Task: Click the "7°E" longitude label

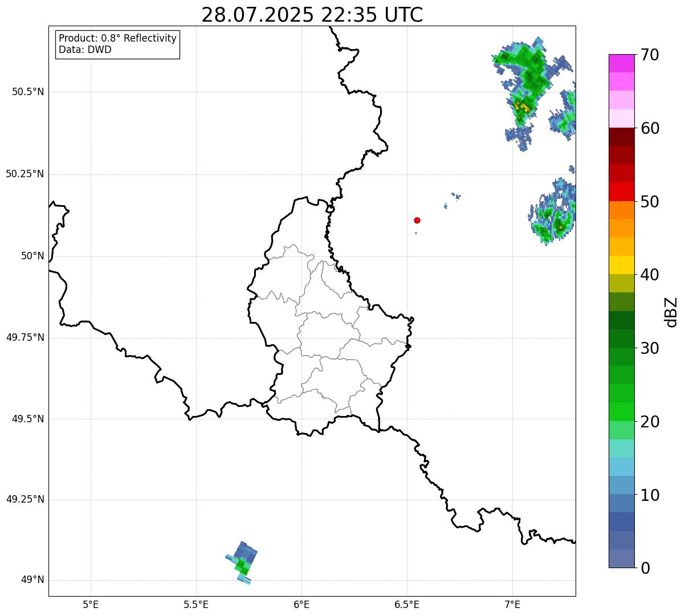Action: (512, 604)
